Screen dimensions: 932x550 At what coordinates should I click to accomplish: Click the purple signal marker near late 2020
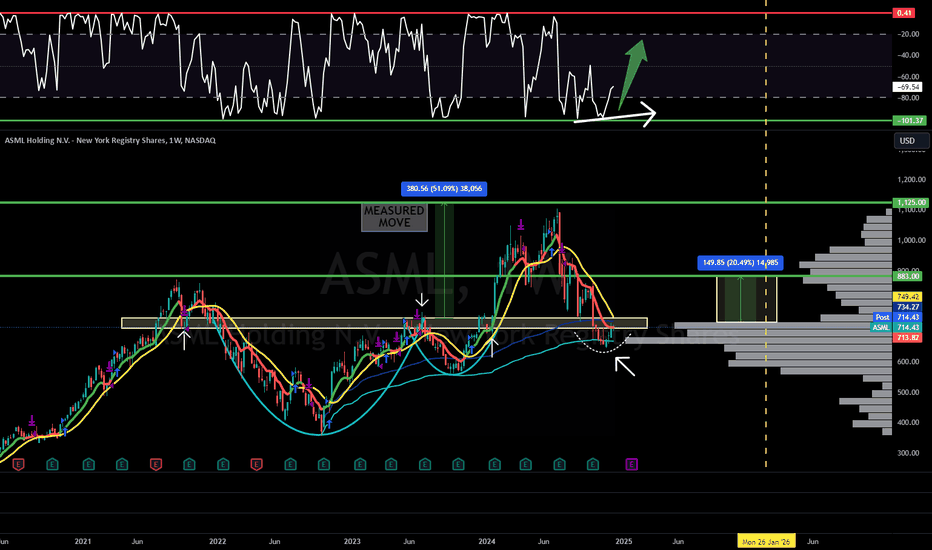32,420
